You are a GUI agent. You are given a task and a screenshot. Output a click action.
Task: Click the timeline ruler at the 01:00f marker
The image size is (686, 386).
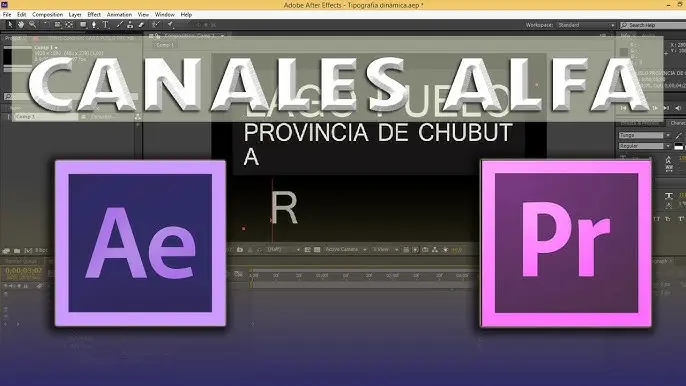coord(322,275)
